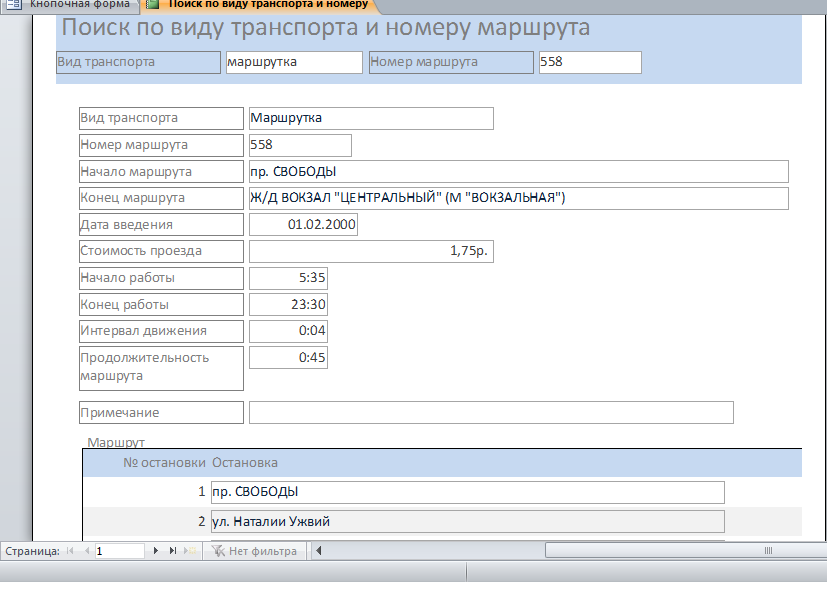
Task: Click the Номер маршрута label in the blue header
Action: (451, 62)
